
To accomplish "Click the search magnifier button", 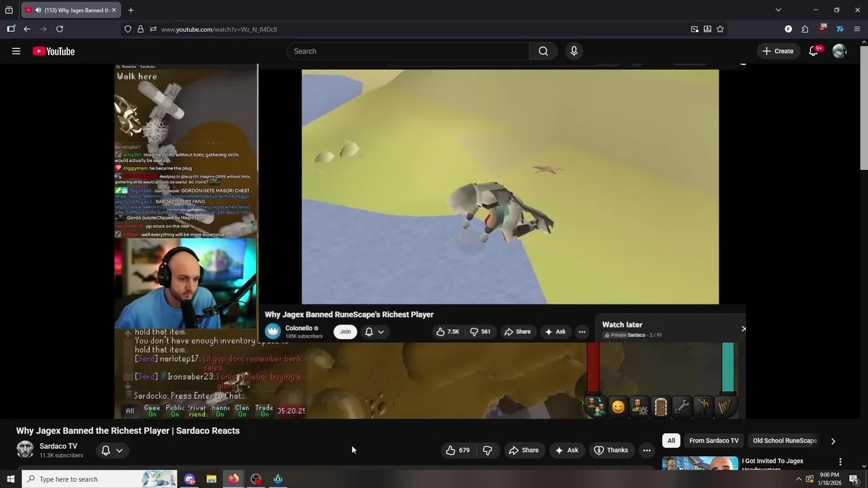I will tap(543, 51).
